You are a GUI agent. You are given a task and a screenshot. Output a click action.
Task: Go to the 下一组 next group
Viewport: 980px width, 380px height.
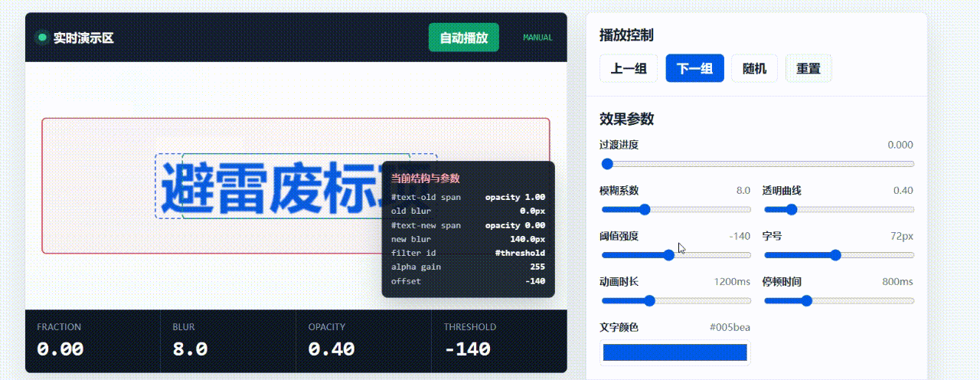pyautogui.click(x=694, y=68)
